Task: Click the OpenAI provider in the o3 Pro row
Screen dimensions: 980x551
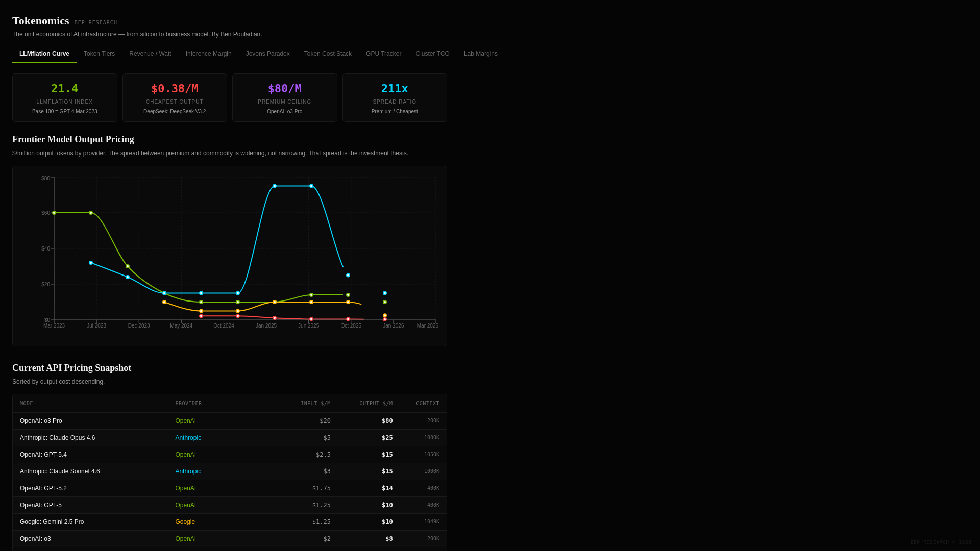Action: click(185, 421)
